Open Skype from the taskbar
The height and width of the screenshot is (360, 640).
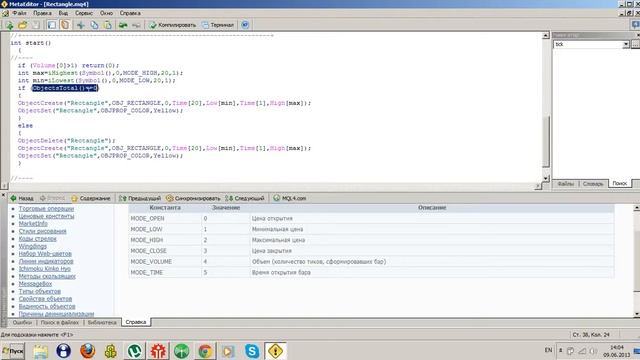pos(252,351)
